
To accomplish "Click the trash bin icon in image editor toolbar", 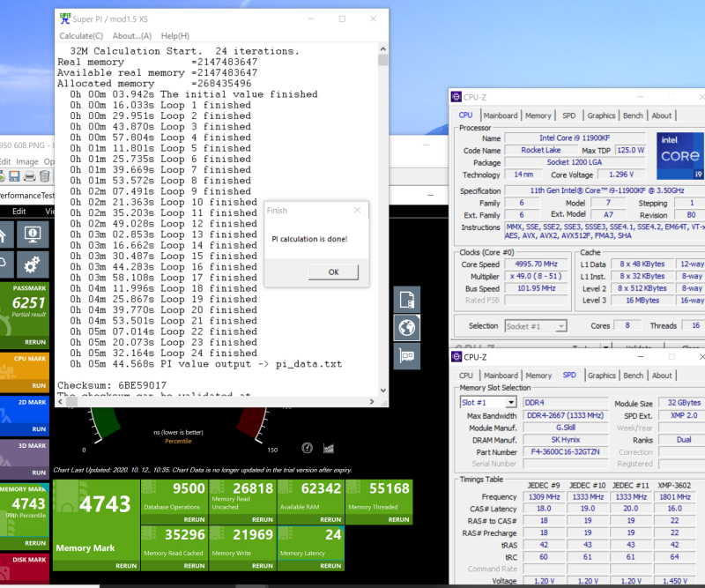I will pos(45,176).
